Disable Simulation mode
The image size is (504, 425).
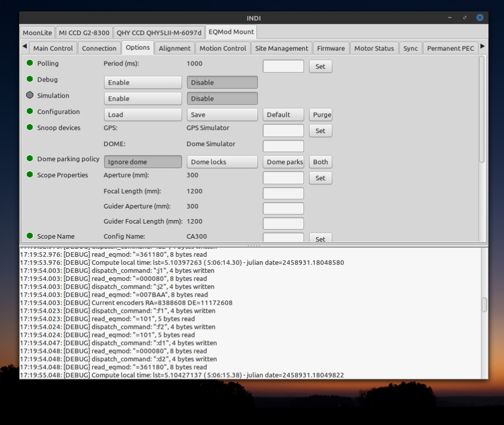point(222,99)
